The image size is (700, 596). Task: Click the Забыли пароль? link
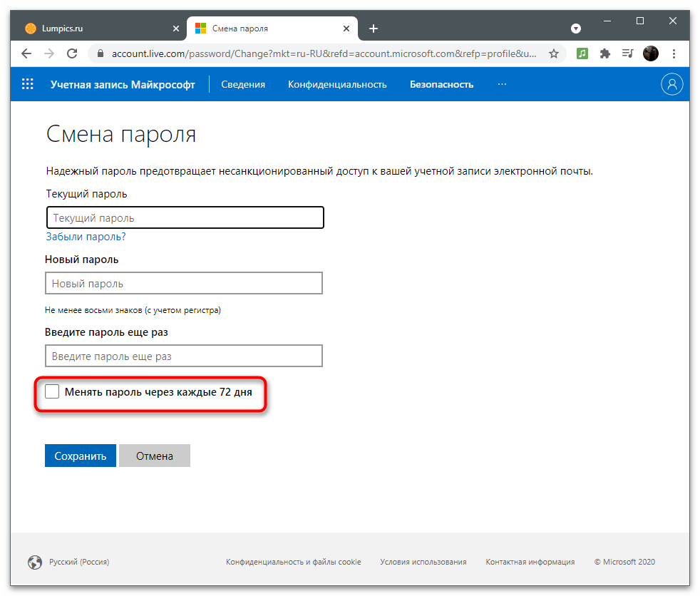pos(86,237)
